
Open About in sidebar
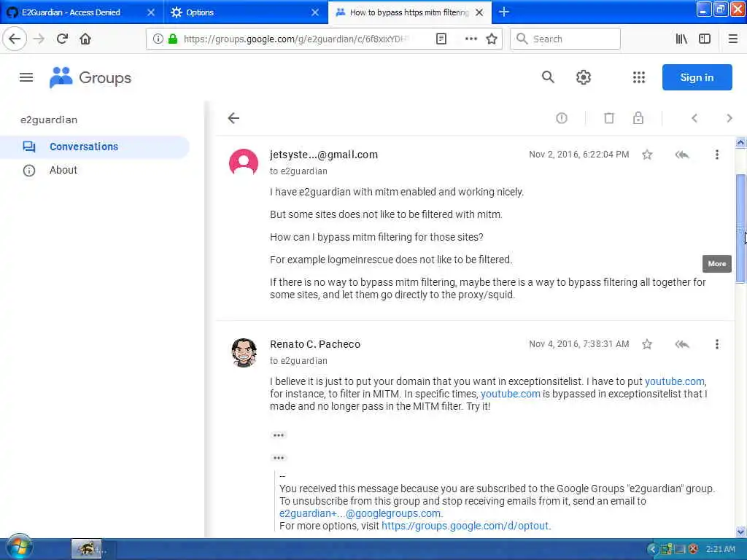63,170
